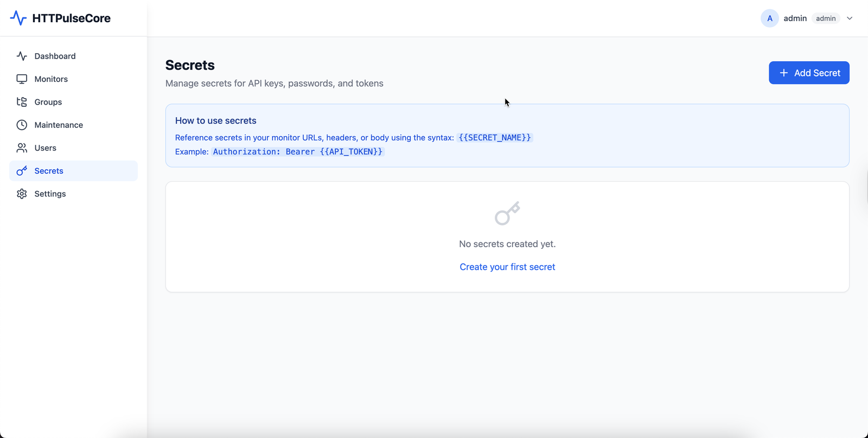Screen dimensions: 868x438
Task: Click the Authorization Bearer example code
Action: [297, 152]
